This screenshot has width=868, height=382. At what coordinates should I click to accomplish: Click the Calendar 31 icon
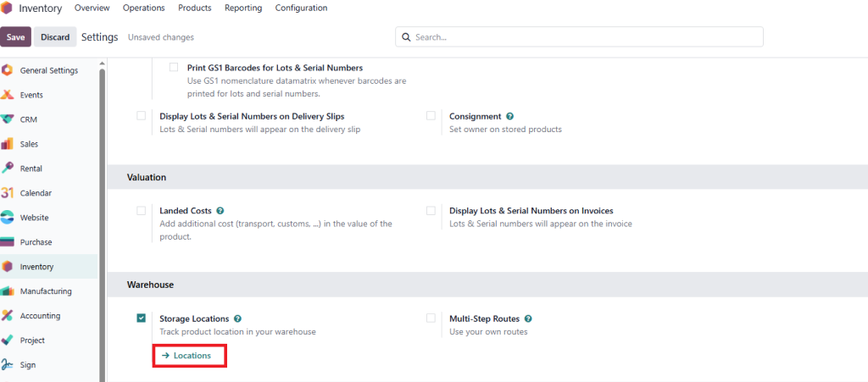8,193
